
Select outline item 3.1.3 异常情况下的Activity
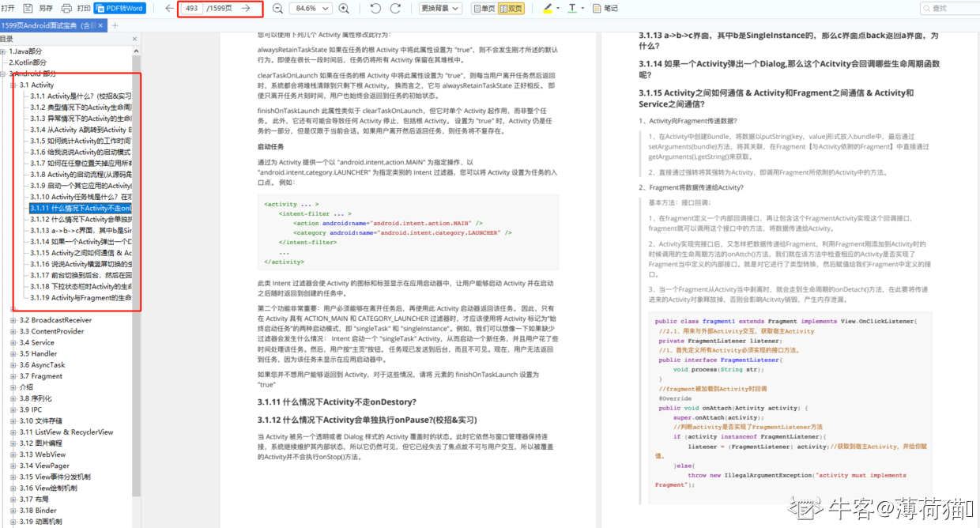coord(81,119)
